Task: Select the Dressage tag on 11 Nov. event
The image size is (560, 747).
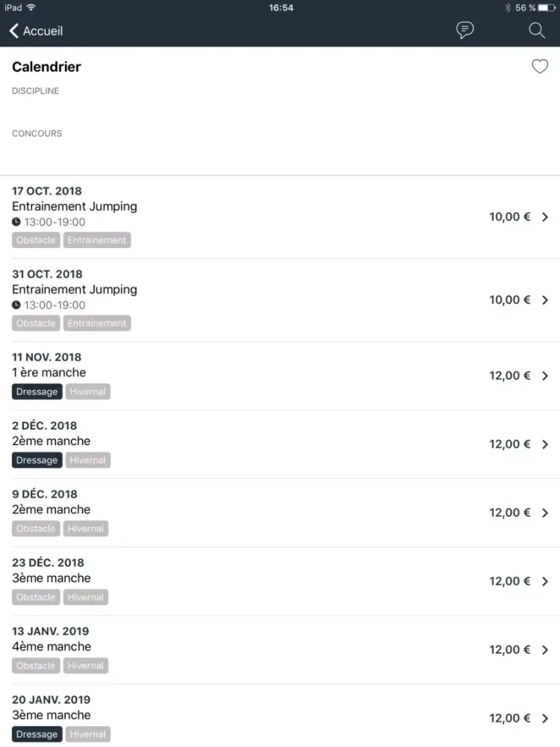Action: click(x=37, y=391)
